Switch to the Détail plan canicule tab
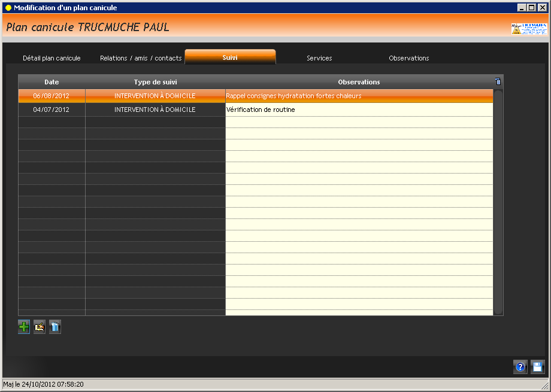This screenshot has width=551, height=392. [52, 58]
